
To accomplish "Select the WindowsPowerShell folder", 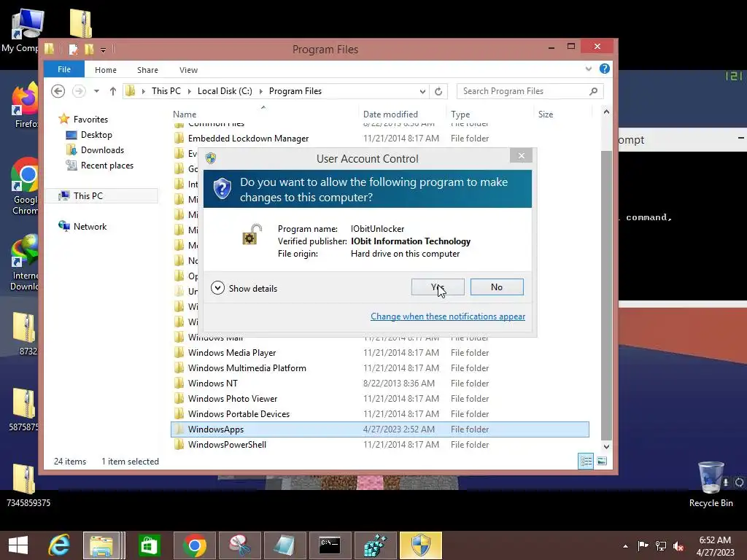I will tap(379, 444).
